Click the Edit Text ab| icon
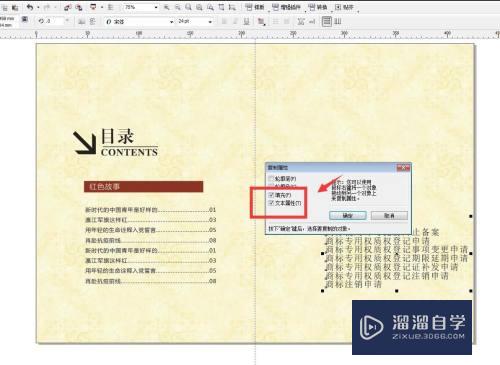Image resolution: width=500 pixels, height=365 pixels. point(312,22)
